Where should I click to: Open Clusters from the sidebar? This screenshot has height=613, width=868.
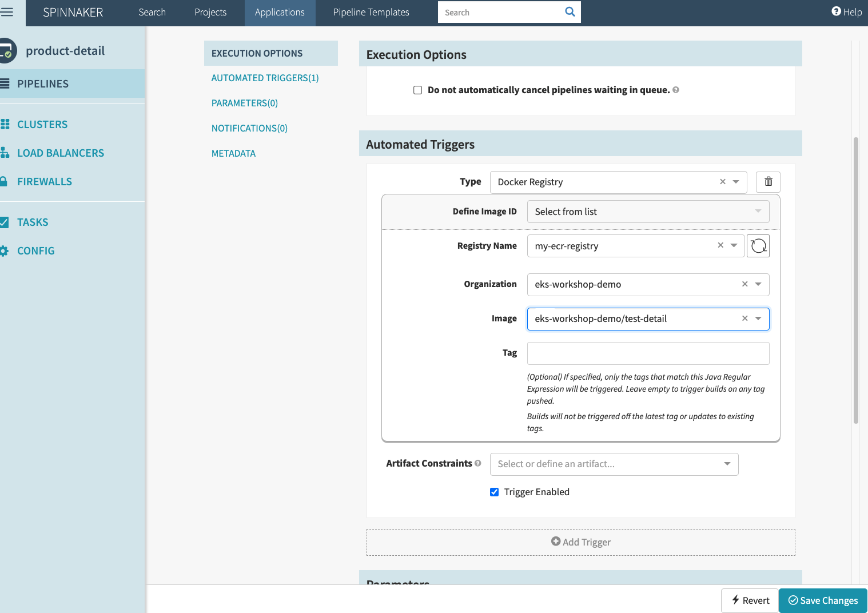43,124
